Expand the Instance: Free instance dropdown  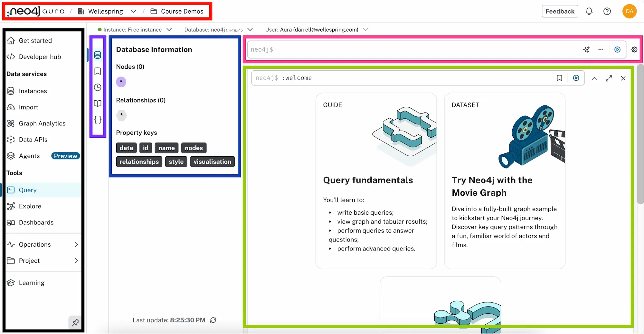pos(135,30)
